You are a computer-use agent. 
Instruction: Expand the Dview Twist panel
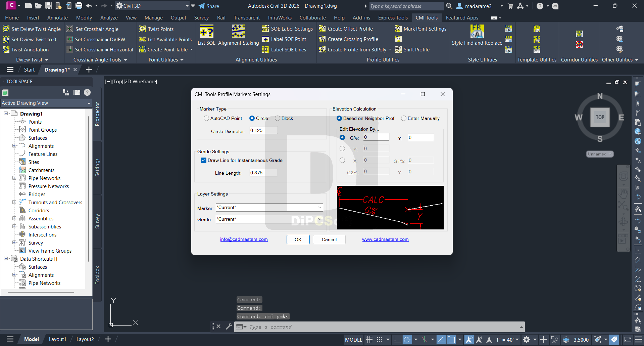pyautogui.click(x=32, y=60)
